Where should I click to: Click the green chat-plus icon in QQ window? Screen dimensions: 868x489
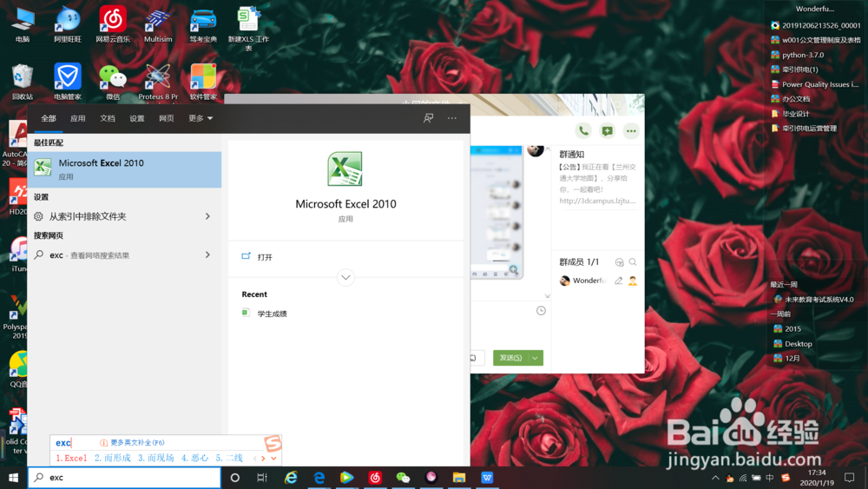pos(608,130)
